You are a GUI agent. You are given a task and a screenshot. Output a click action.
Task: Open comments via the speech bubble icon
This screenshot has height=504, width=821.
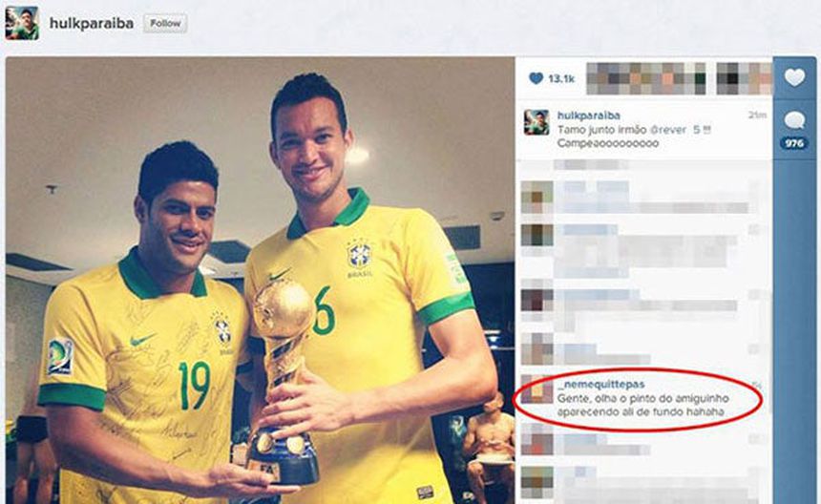tap(794, 121)
